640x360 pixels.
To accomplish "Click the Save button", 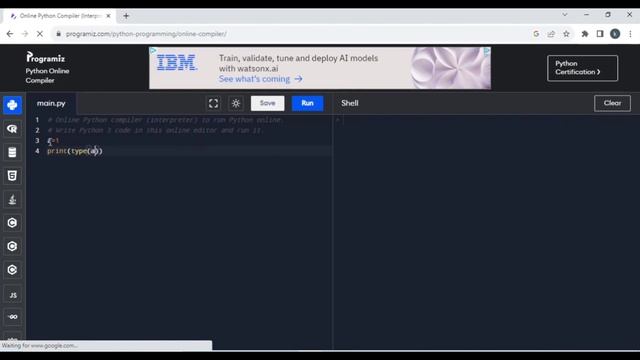I will click(267, 103).
